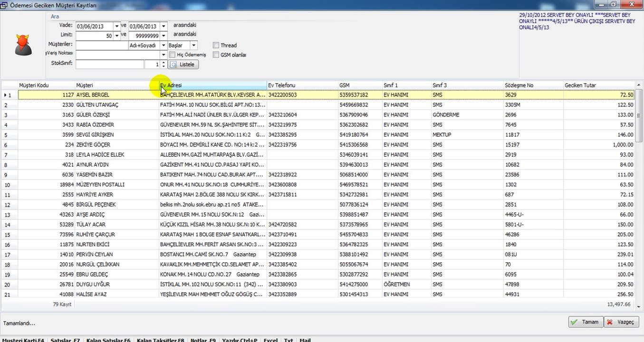Click the total 13,497.66 footer
Image resolution: width=644 pixels, height=342 pixels.
pos(619,304)
